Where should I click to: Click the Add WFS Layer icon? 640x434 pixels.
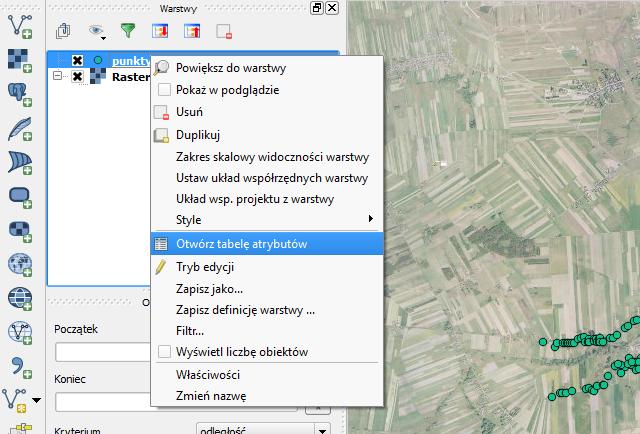[x=20, y=332]
